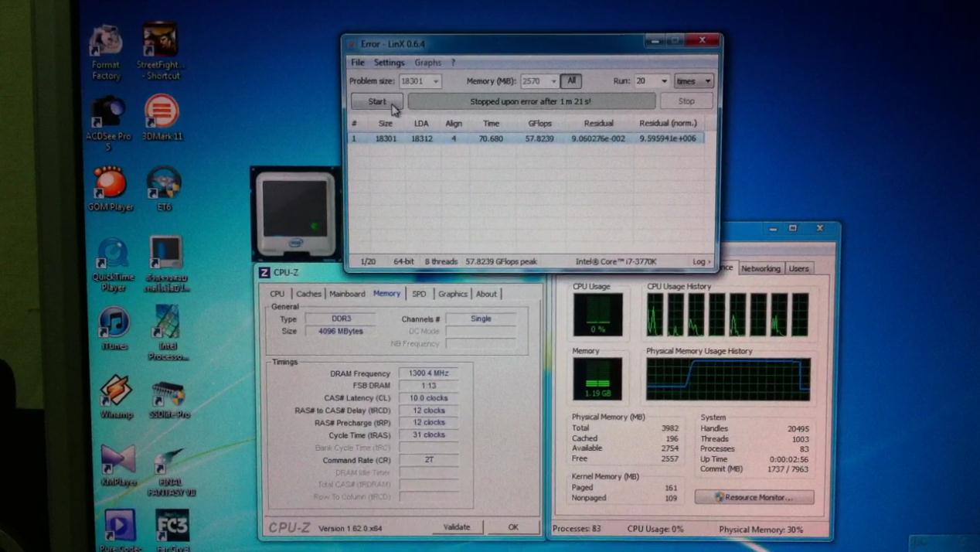Click the Resource Monitor button
The width and height of the screenshot is (980, 552).
tap(754, 497)
